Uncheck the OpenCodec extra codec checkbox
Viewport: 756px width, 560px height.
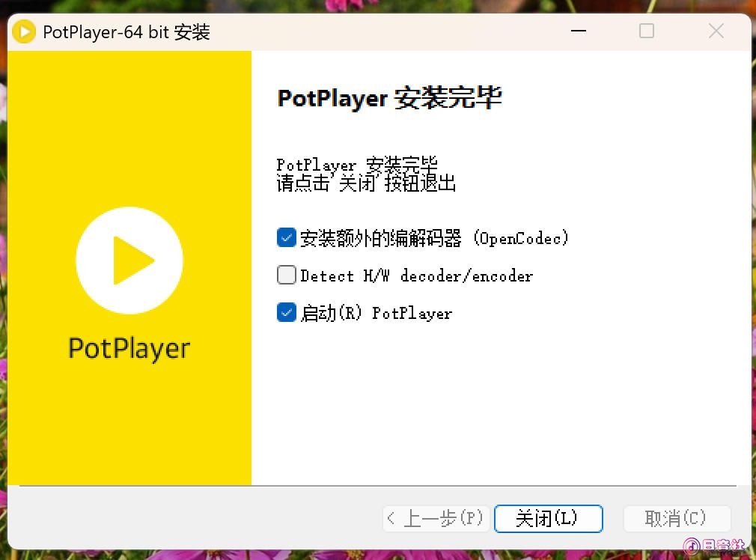pos(286,238)
